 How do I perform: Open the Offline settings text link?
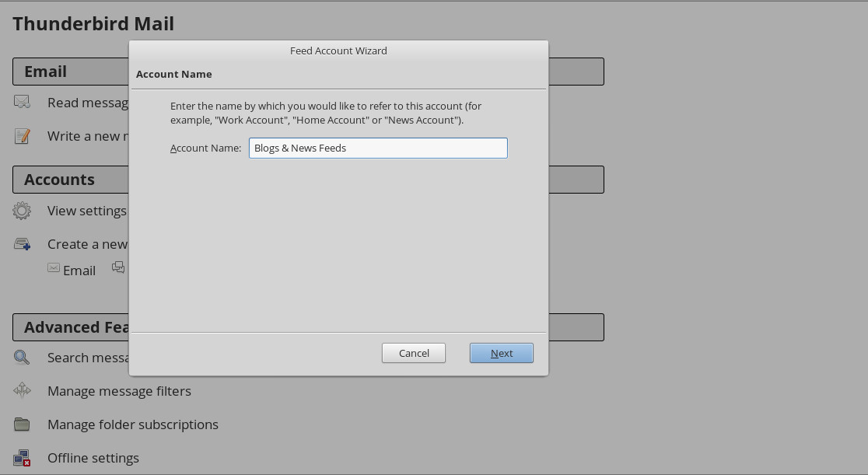tap(93, 458)
